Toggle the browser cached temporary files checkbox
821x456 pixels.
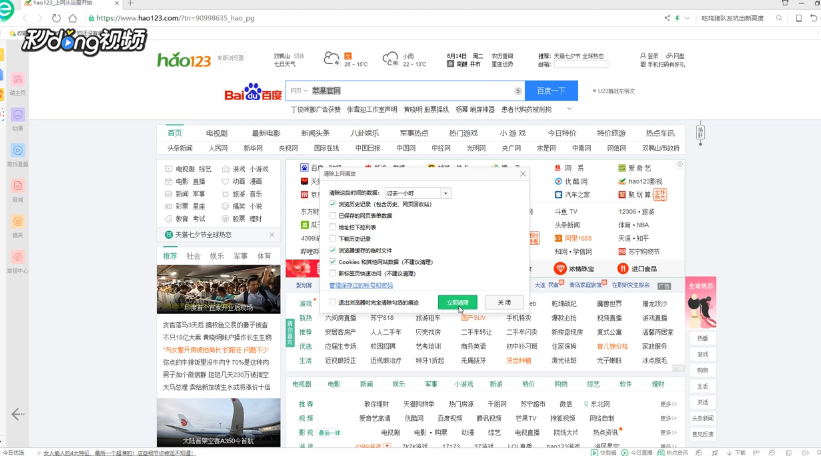pos(332,250)
